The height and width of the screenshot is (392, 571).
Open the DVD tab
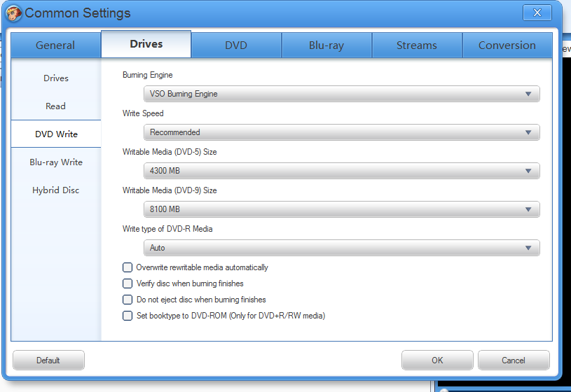(x=236, y=45)
